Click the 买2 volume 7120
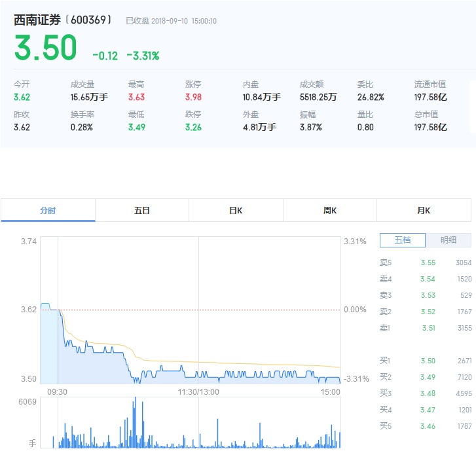This screenshot has height=453, width=476. (464, 377)
